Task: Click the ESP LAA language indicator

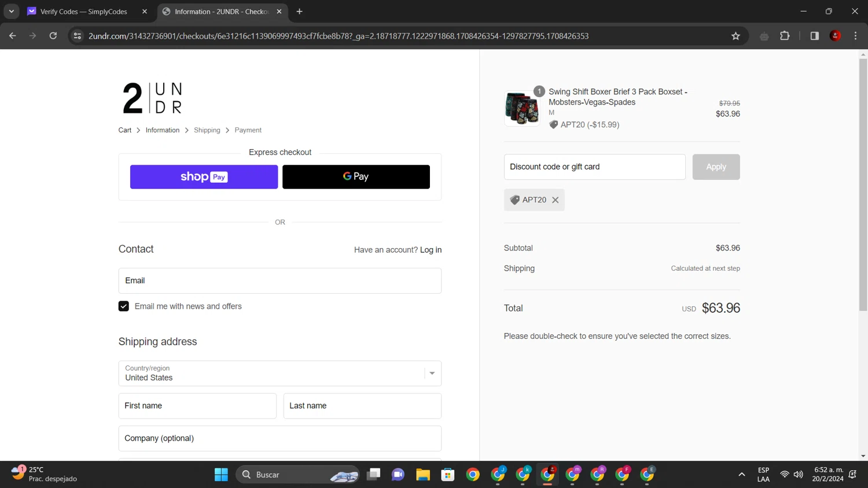Action: [763, 475]
